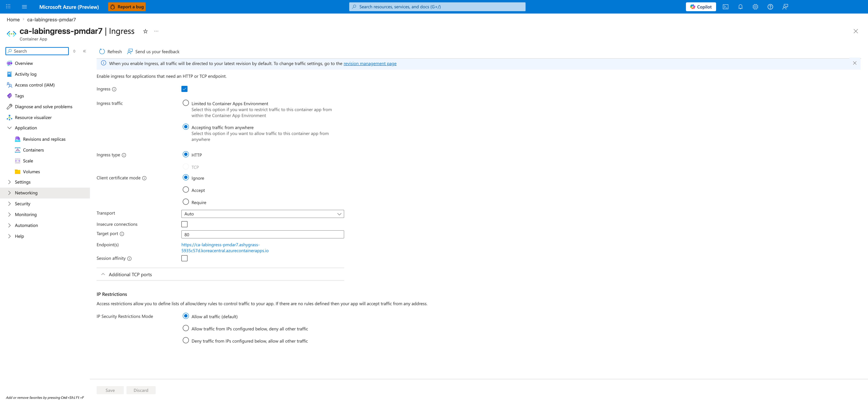
Task: Enable the Session affinity checkbox
Action: coord(184,258)
